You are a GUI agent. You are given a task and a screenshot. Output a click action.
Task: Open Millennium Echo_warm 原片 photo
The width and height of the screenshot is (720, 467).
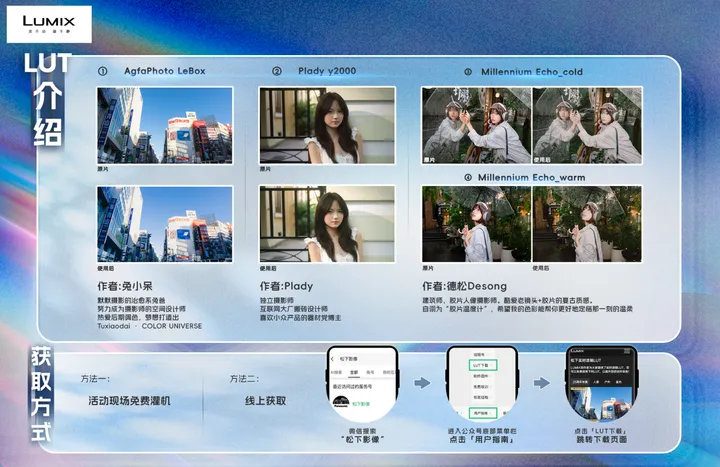coord(476,224)
